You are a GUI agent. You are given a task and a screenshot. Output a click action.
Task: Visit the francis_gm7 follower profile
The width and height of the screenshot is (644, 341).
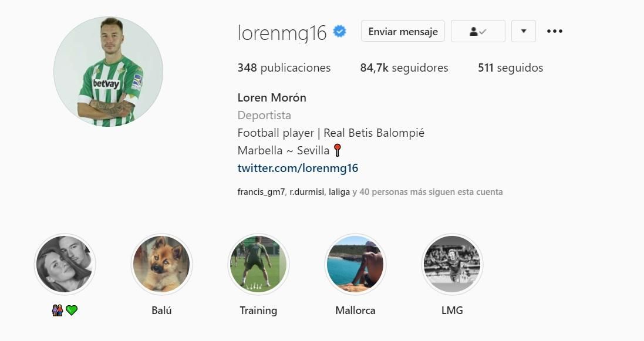click(x=261, y=192)
